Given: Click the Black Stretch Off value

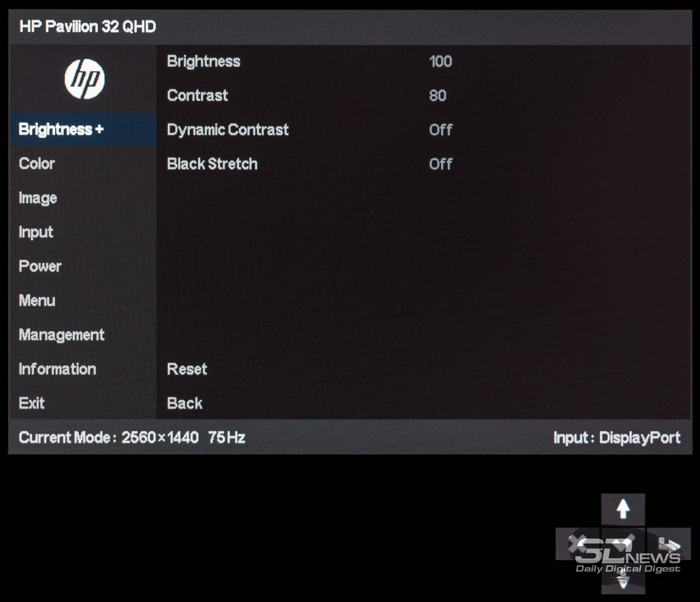Looking at the screenshot, I should tap(441, 164).
